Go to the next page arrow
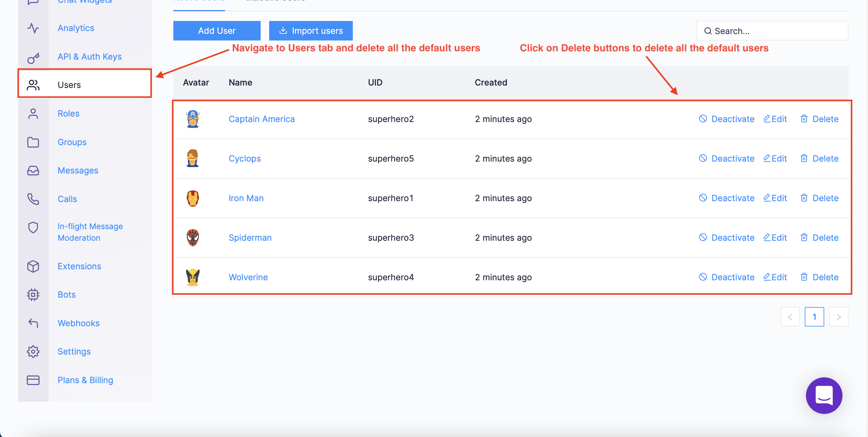The width and height of the screenshot is (868, 437). coord(838,317)
